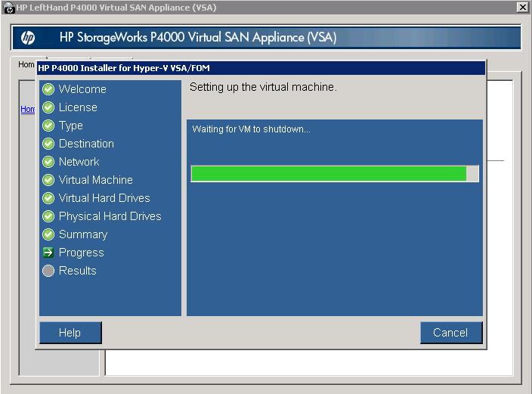The width and height of the screenshot is (532, 394).
Task: Click the Destination step checkmark icon
Action: [x=48, y=144]
